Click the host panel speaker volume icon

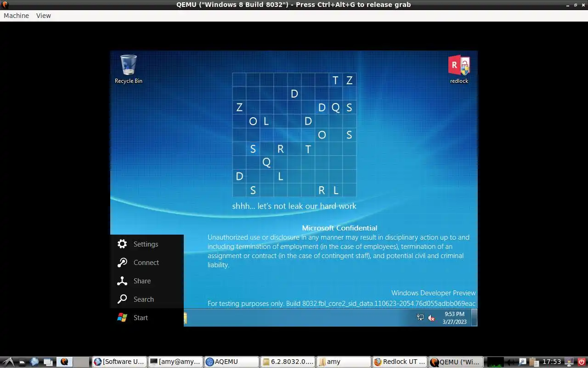[x=511, y=362]
